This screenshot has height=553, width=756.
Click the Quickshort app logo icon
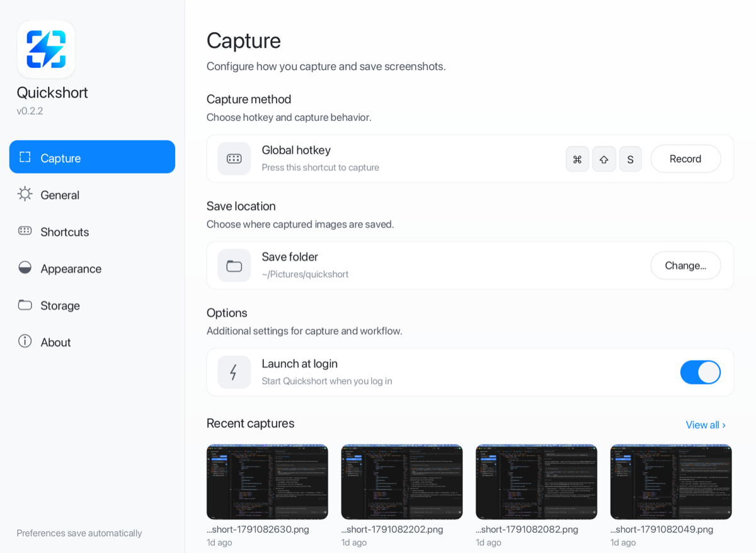46,49
